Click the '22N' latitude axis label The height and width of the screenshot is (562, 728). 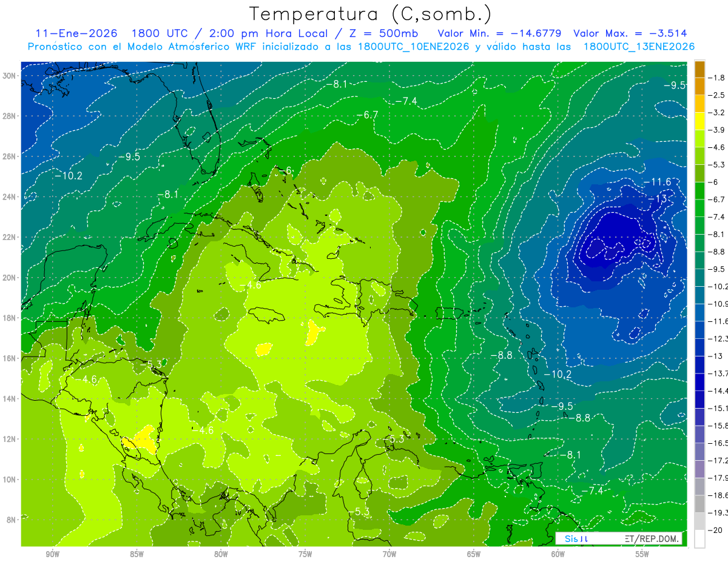[x=9, y=237]
